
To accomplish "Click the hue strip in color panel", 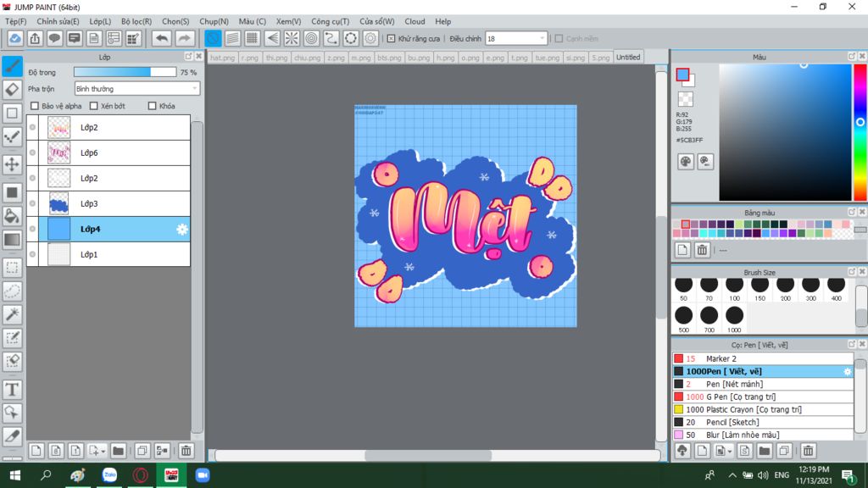I will point(860,132).
